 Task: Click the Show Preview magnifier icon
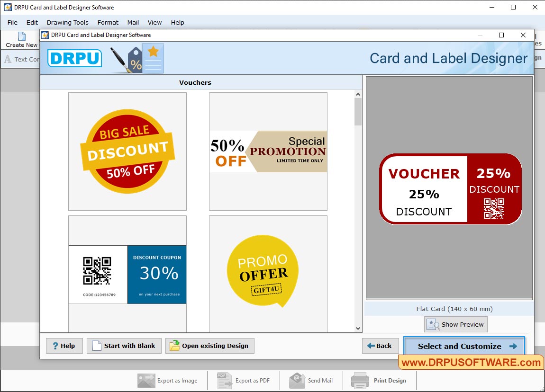click(432, 324)
